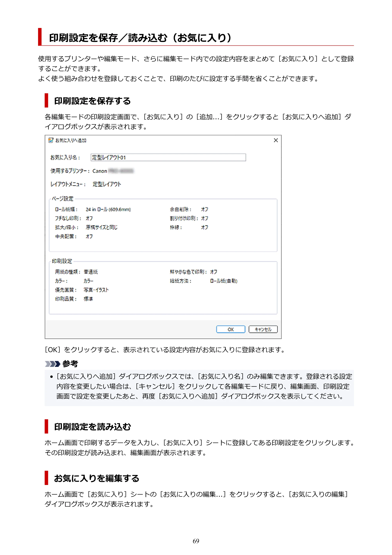Viewport: 392px width, 555px height.
Task: Click the ロール紙幅 value 24 in ロール (609.6mm)
Action: [108, 209]
